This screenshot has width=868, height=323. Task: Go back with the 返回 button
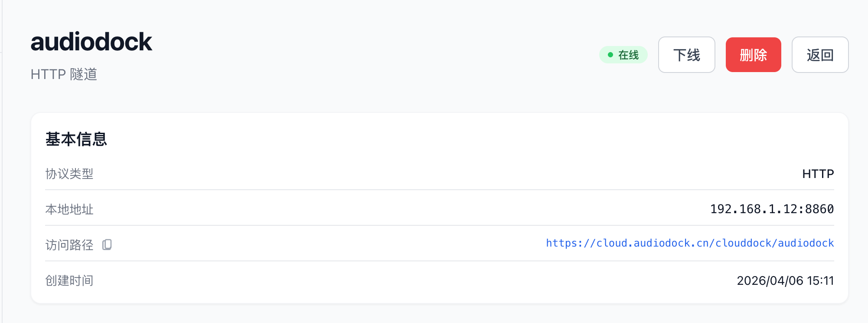click(x=820, y=55)
